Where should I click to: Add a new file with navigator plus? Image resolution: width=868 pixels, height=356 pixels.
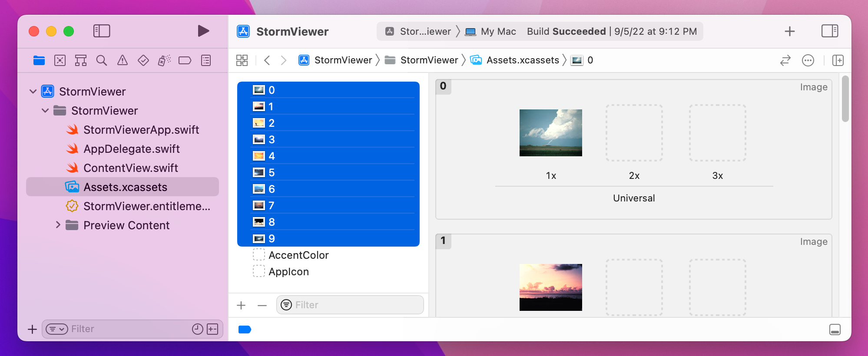32,329
